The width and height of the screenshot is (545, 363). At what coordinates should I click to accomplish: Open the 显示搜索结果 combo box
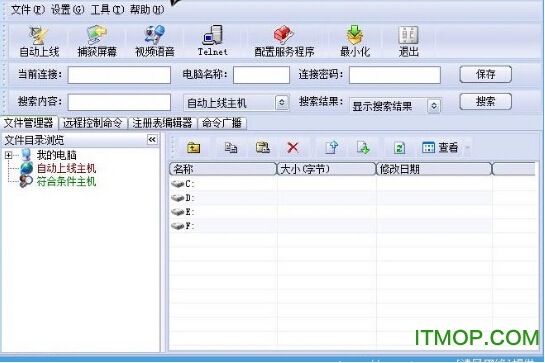(395, 106)
